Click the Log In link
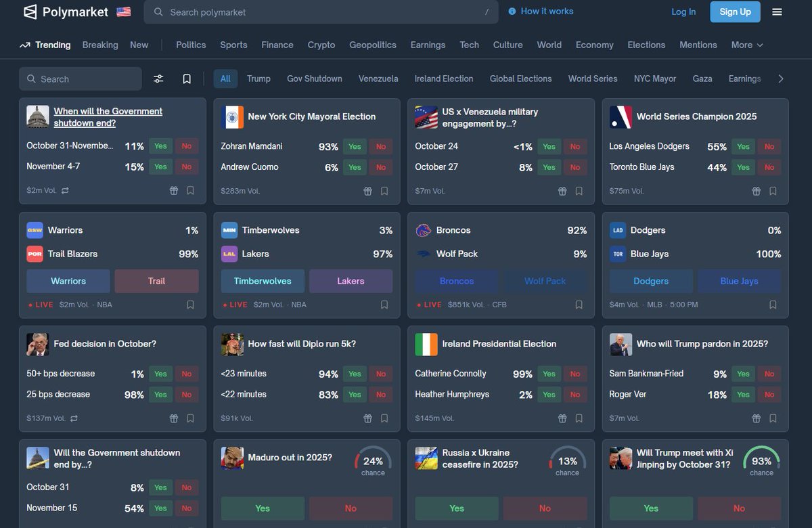812x528 pixels. 683,12
